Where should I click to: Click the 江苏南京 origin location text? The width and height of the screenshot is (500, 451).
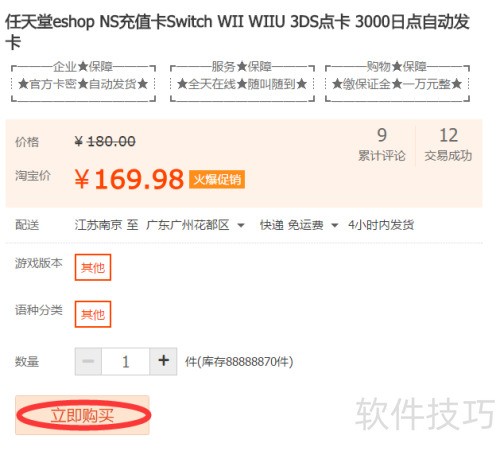(x=98, y=225)
